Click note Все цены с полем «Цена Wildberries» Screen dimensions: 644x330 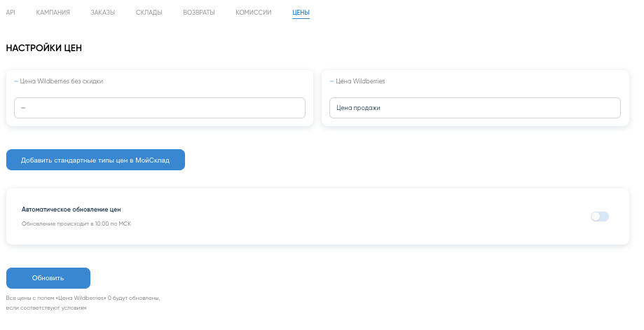[83, 303]
